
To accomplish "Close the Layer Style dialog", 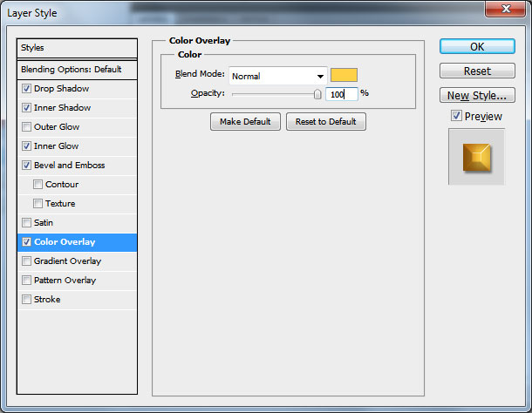I will [506, 9].
